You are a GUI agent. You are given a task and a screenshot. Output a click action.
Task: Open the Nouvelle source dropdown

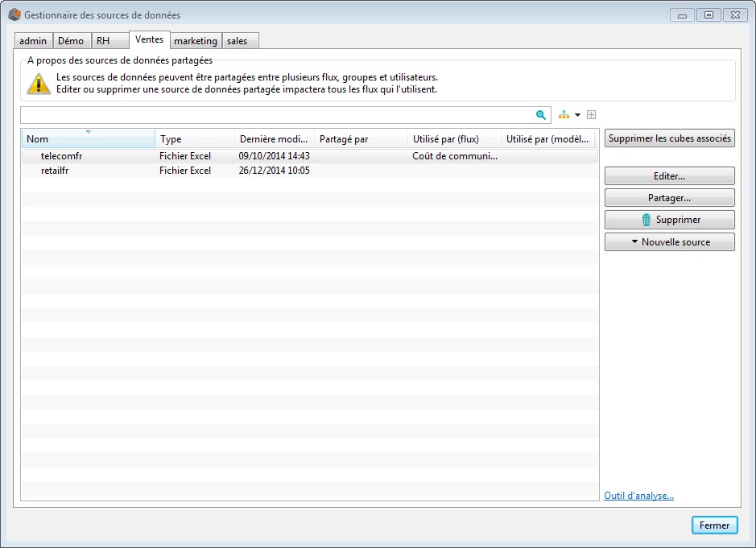(669, 242)
